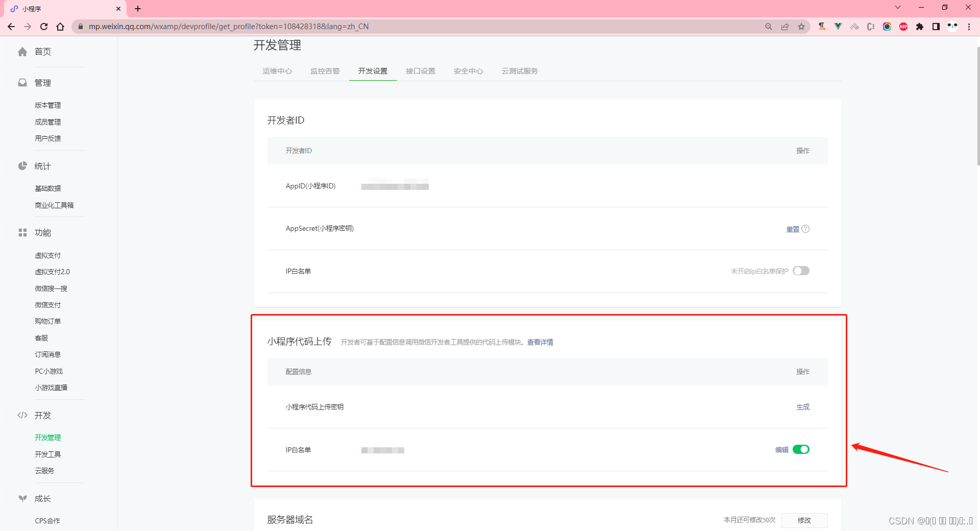Screen dimensions: 980x531
Task: Click 编辑 for code upload IP whitelist
Action: 781,450
